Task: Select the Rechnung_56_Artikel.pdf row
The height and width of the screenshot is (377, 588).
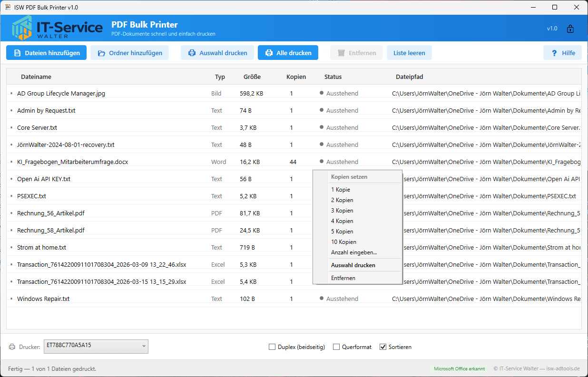Action: [51, 213]
